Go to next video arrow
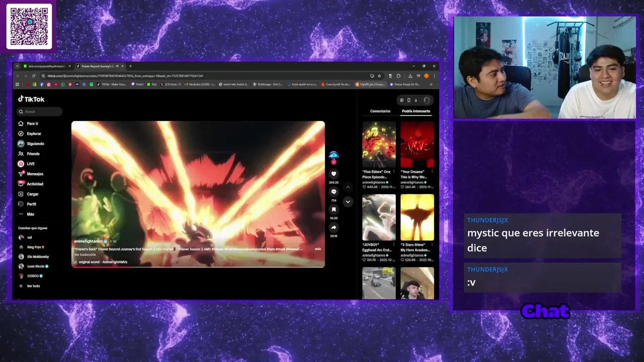Image resolution: width=644 pixels, height=362 pixels. click(x=348, y=202)
